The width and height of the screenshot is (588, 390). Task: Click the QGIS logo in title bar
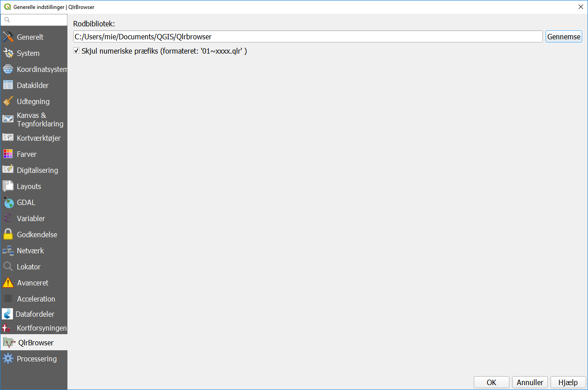(7, 7)
